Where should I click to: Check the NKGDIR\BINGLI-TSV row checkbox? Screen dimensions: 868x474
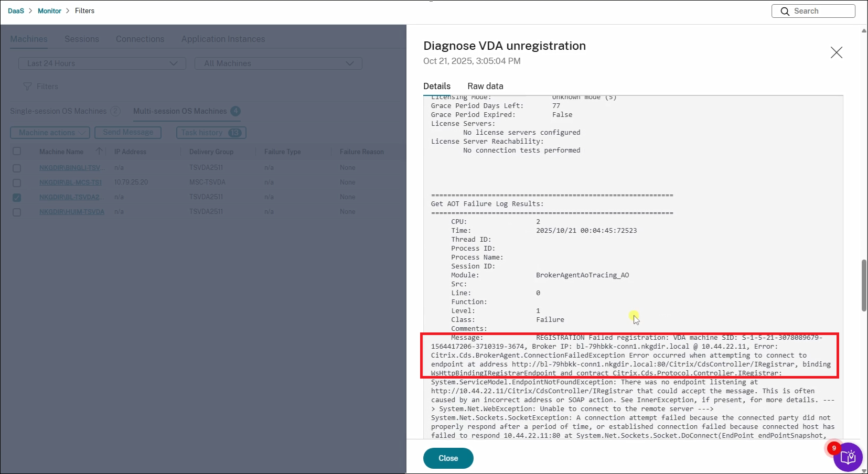(x=17, y=168)
